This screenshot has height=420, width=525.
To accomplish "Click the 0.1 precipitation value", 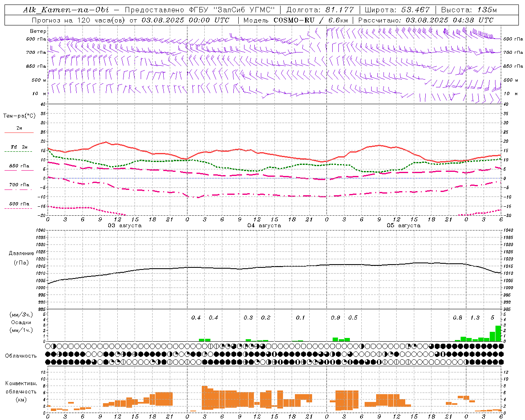I will [300, 317].
